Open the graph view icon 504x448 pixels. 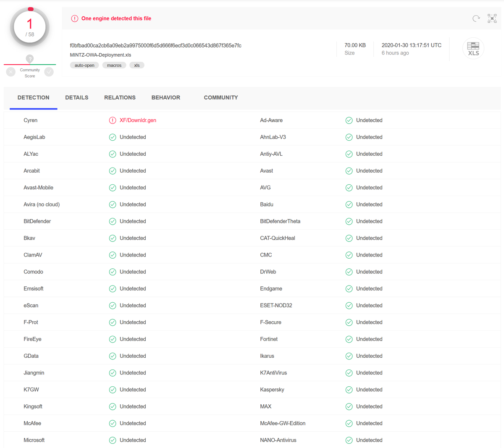[x=492, y=18]
